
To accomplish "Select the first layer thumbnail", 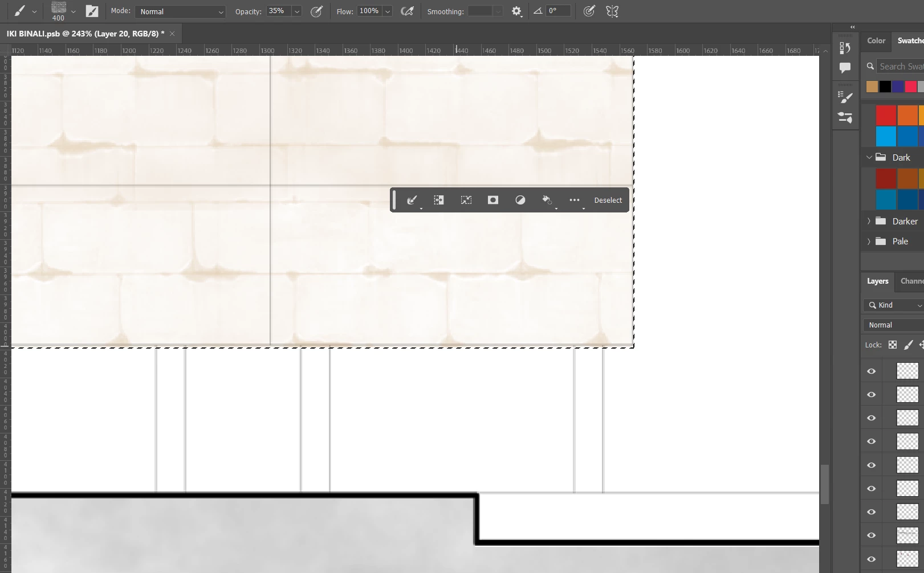I will 907,371.
